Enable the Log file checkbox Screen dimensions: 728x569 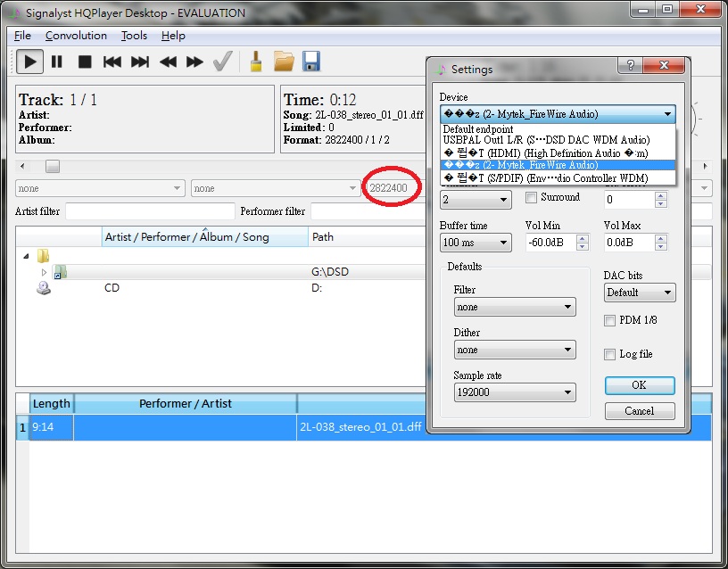[x=609, y=355]
